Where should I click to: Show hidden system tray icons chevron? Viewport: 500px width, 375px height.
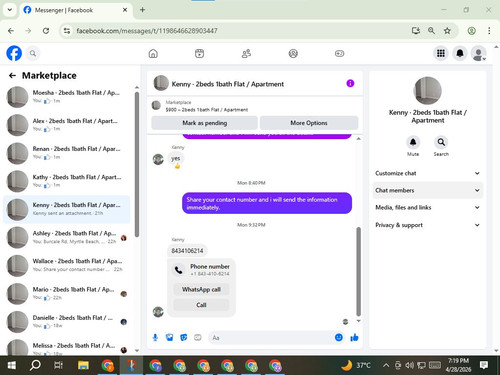point(386,365)
